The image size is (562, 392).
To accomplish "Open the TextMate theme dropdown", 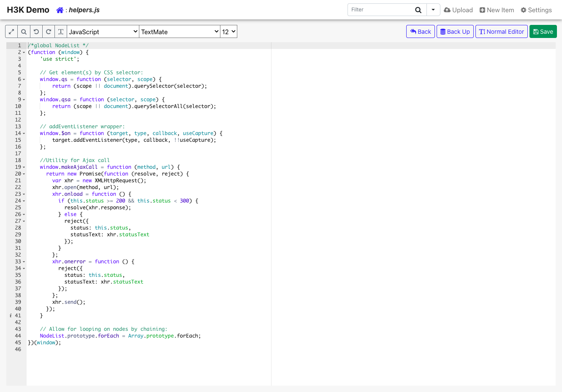I will tap(180, 32).
